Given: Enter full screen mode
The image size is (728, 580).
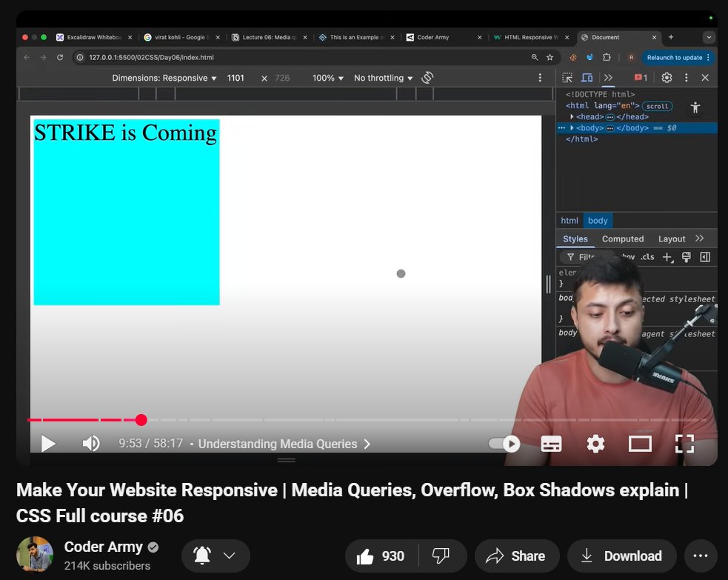Looking at the screenshot, I should 684,444.
